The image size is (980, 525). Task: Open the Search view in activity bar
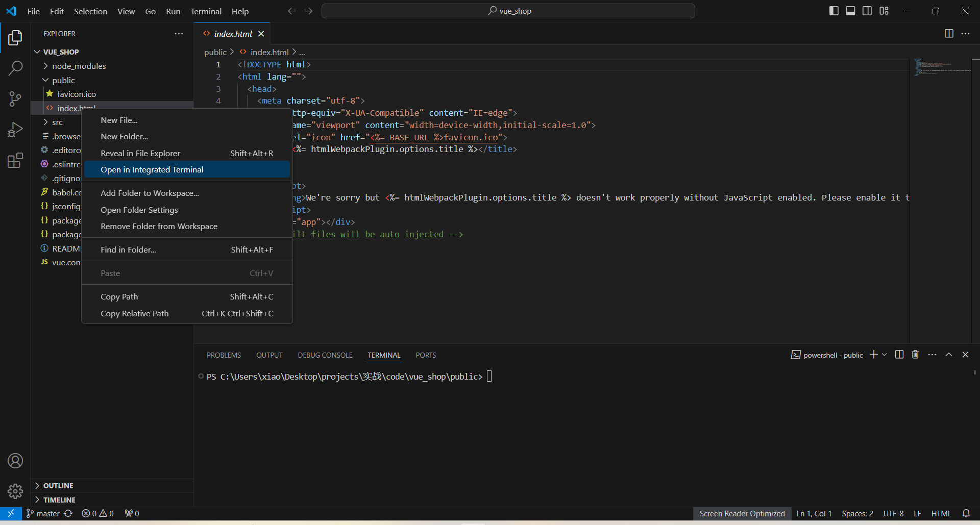(15, 68)
